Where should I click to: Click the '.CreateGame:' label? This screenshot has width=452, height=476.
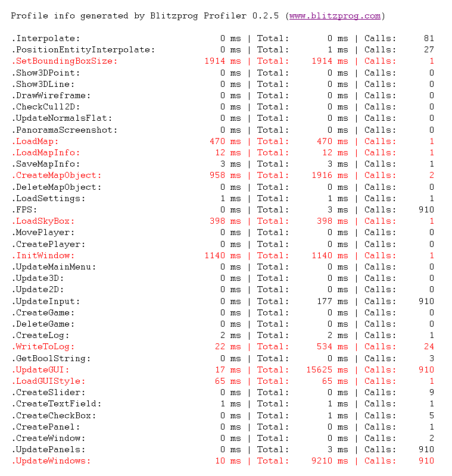[43, 313]
